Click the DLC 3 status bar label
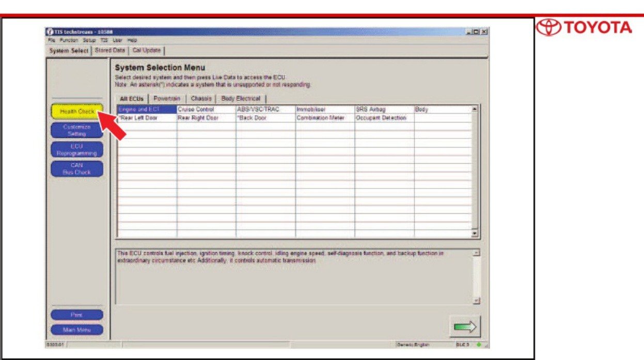This screenshot has width=644, height=360. (x=462, y=345)
